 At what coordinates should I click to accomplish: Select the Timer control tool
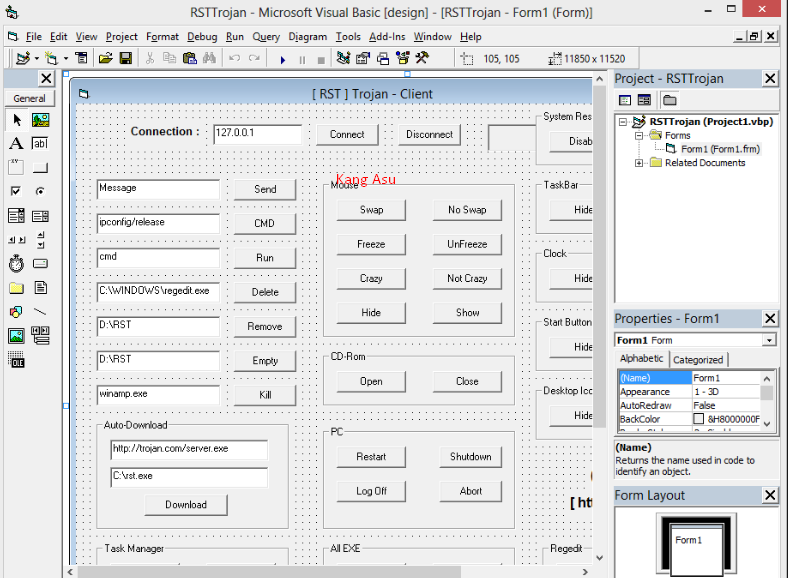coord(17,263)
